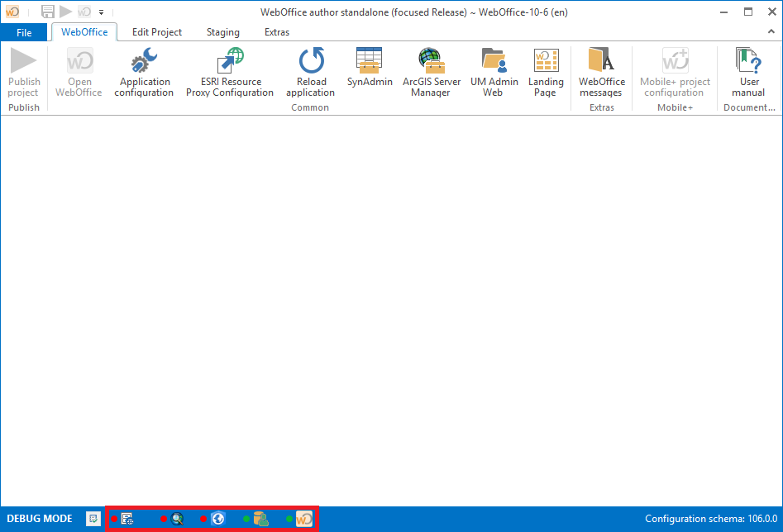This screenshot has height=532, width=783.
Task: Switch to the Edit Project tab
Action: pyautogui.click(x=157, y=32)
